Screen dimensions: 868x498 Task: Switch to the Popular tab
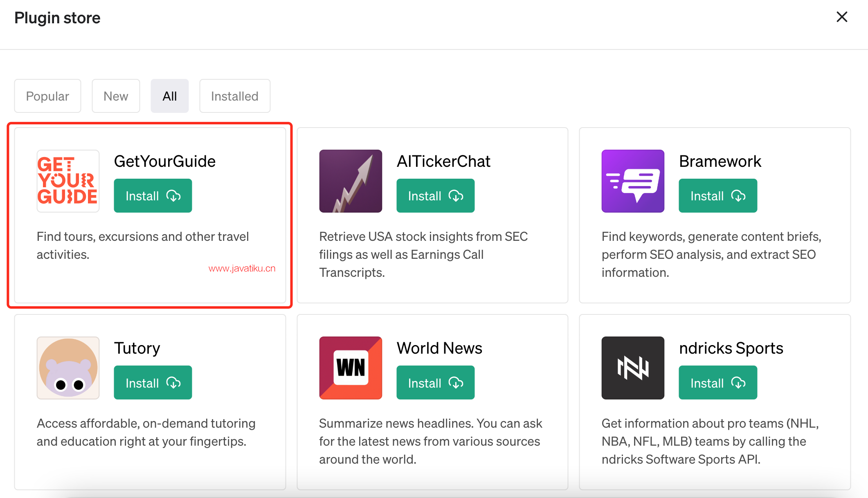(x=47, y=96)
